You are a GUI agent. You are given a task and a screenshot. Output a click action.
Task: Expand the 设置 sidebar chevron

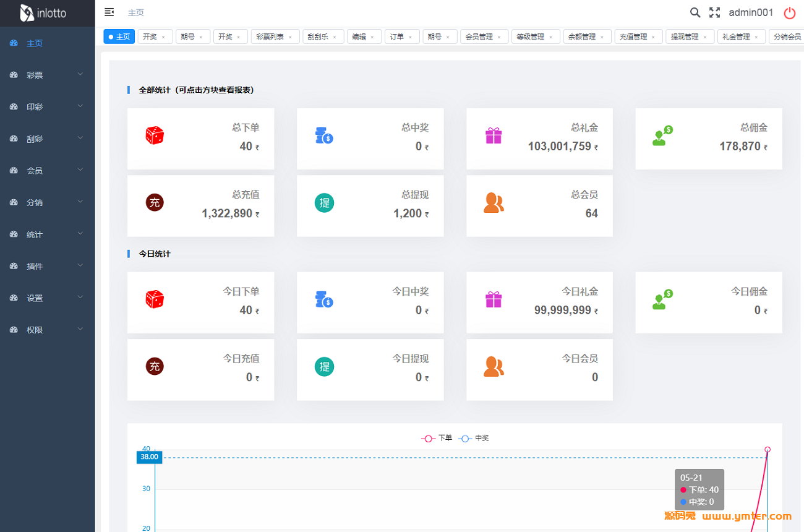coord(80,297)
